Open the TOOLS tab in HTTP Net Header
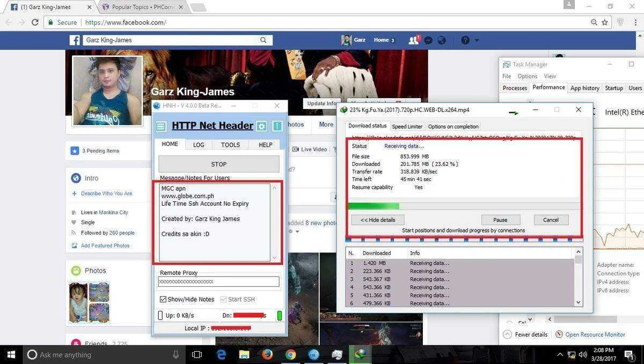 [230, 145]
